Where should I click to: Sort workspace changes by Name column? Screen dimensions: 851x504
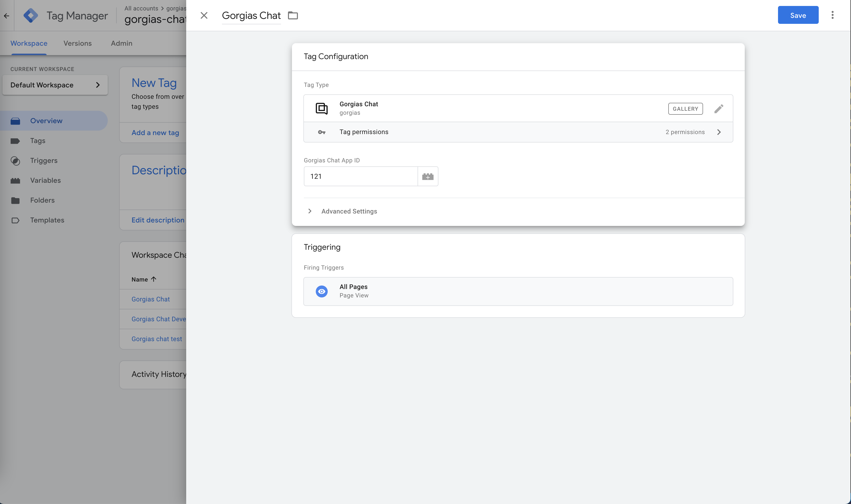click(x=144, y=279)
